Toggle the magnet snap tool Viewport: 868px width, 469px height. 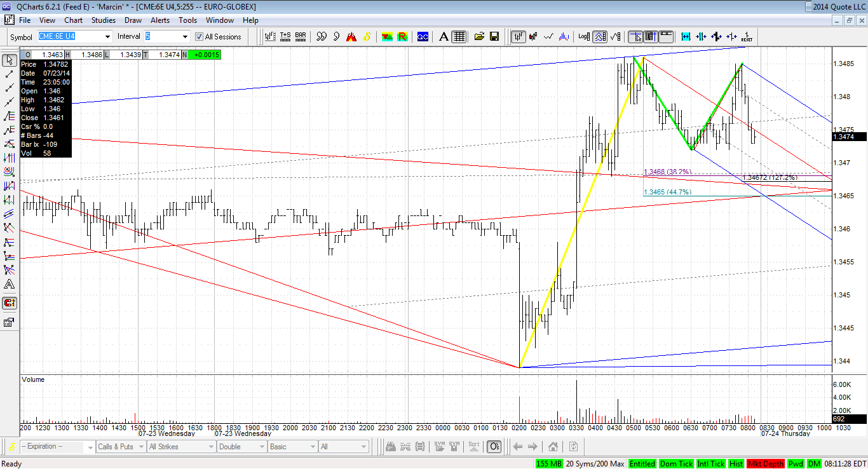point(10,303)
